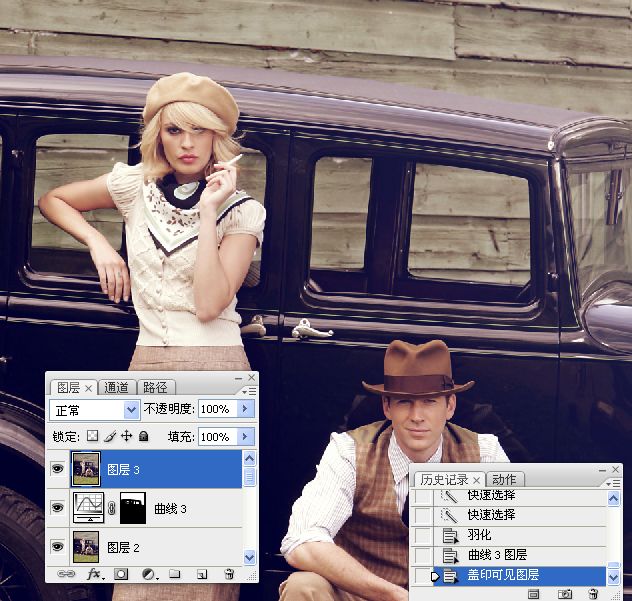Select the 图层 2 layer name
This screenshot has height=601, width=632.
click(x=123, y=547)
